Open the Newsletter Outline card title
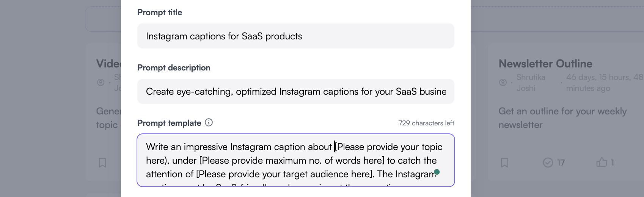This screenshot has height=197, width=644. [x=545, y=64]
